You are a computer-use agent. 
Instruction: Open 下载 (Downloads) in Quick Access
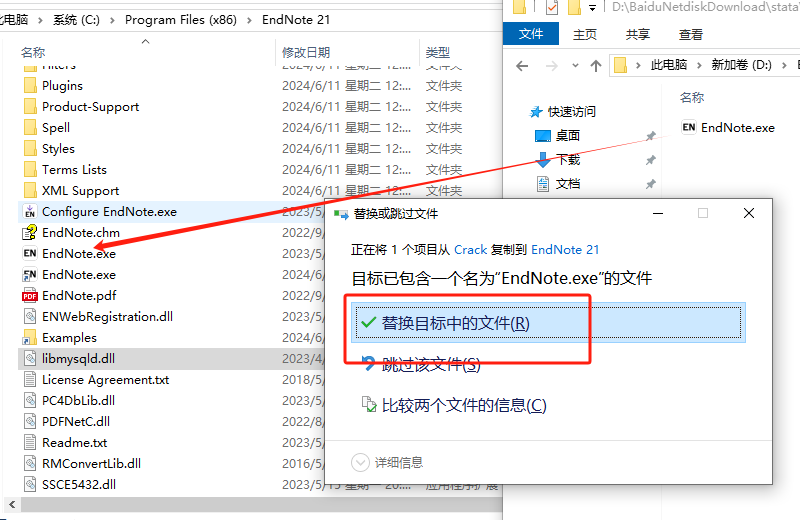(567, 160)
